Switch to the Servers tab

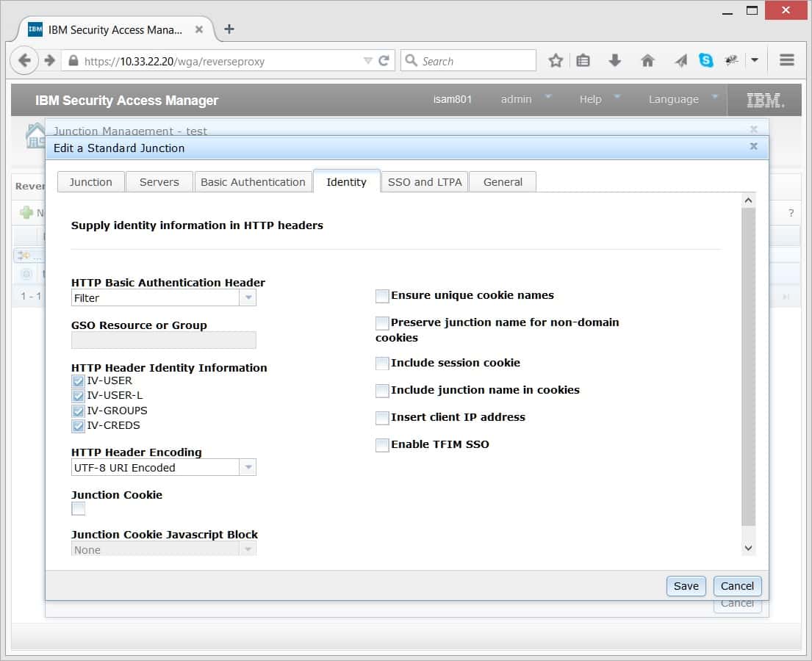point(159,182)
